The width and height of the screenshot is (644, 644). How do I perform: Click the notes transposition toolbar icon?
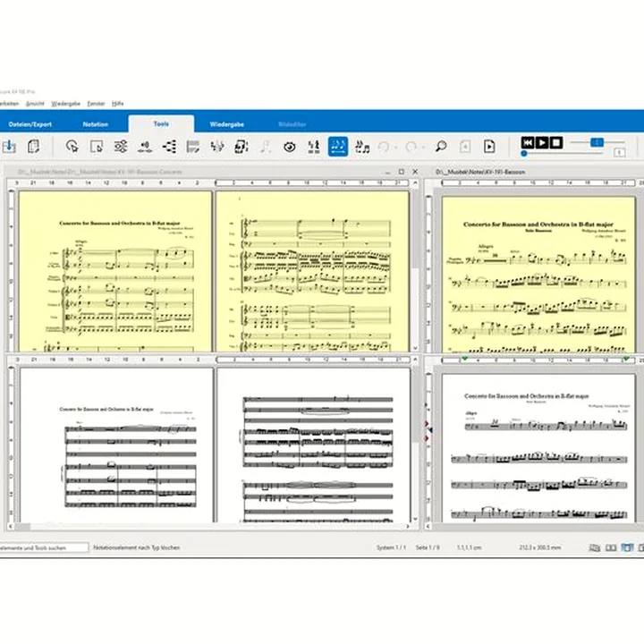(217, 147)
